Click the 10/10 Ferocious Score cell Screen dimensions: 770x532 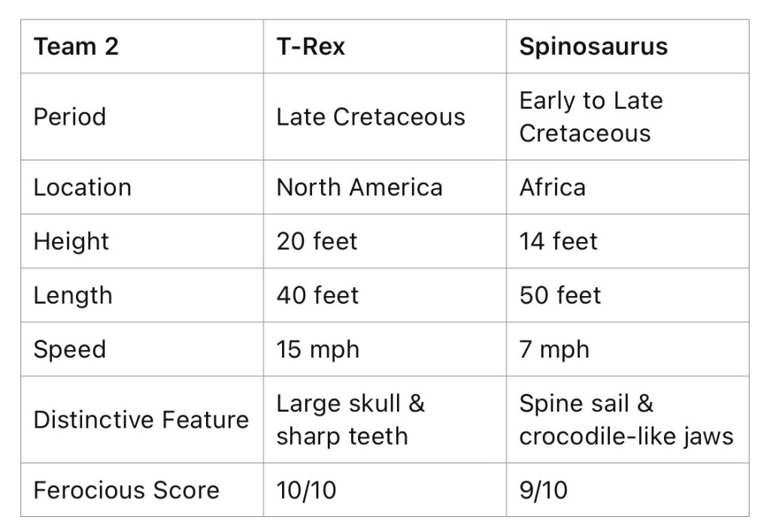(x=306, y=490)
